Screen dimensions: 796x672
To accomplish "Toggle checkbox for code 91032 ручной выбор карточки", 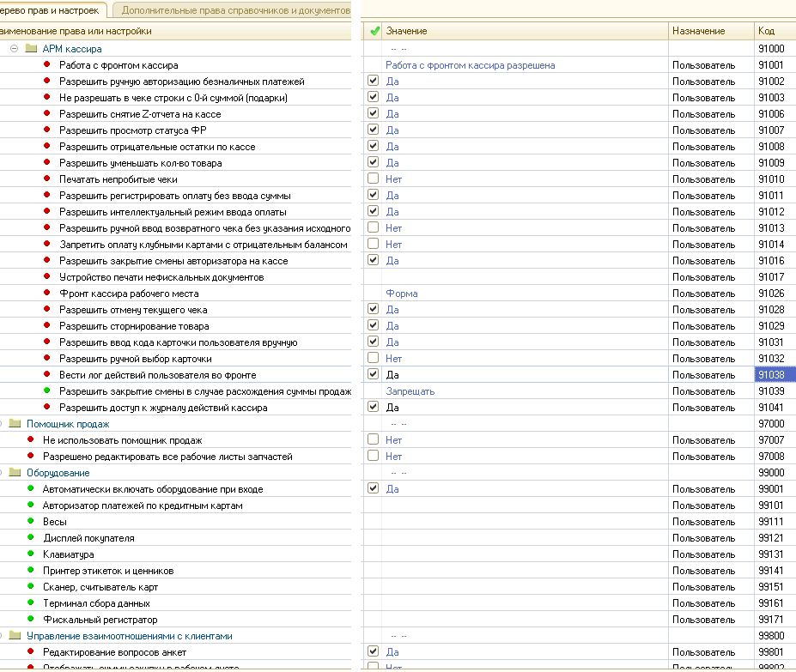I will click(x=374, y=358).
